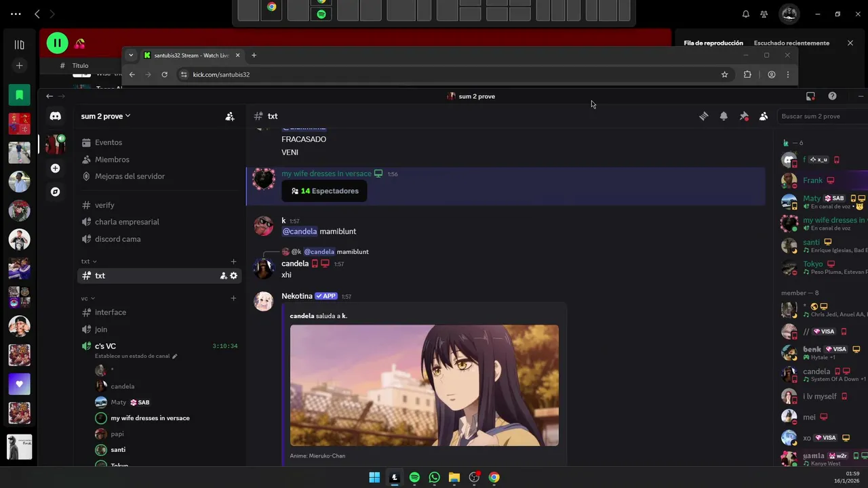Viewport: 868px width, 488px height.
Task: Open Spotify notifications bell icon
Action: pos(746,14)
